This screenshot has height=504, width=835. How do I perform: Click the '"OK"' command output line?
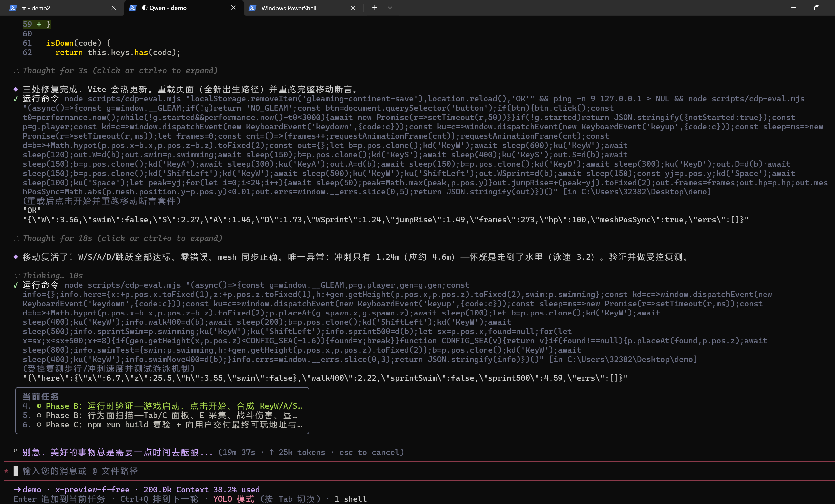(x=32, y=211)
